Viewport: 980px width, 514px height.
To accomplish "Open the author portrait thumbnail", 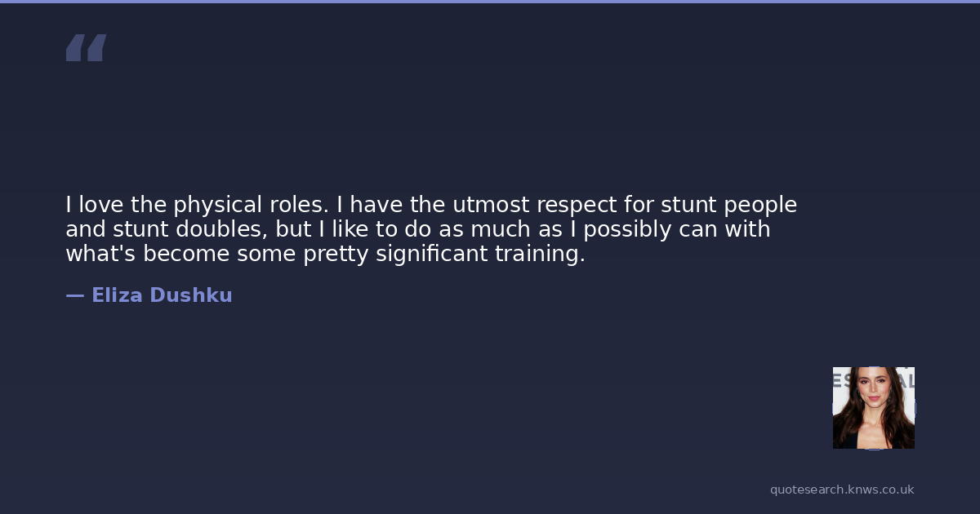I will pyautogui.click(x=873, y=407).
